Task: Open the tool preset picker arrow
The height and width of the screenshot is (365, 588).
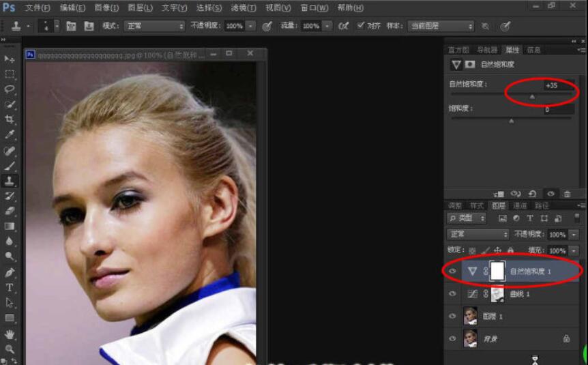Action: [x=28, y=26]
